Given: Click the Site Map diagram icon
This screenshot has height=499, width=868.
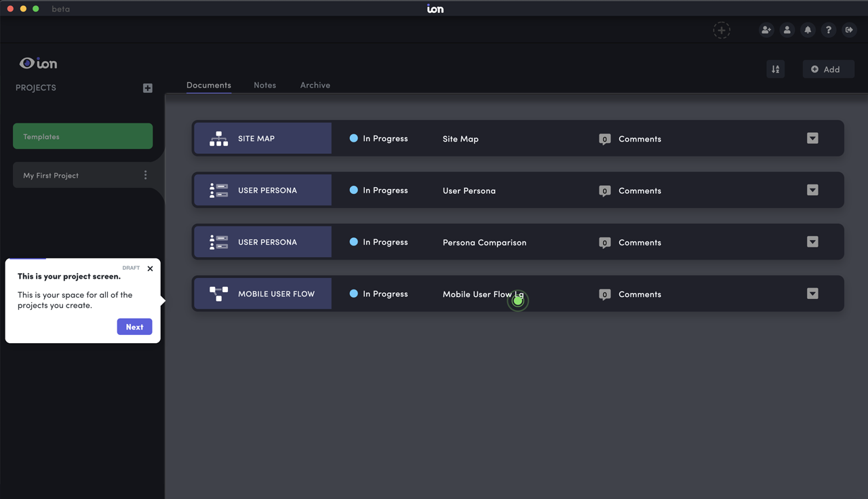Looking at the screenshot, I should point(218,138).
